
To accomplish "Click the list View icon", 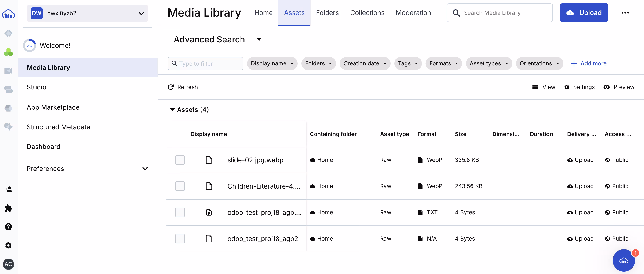I will click(x=535, y=87).
